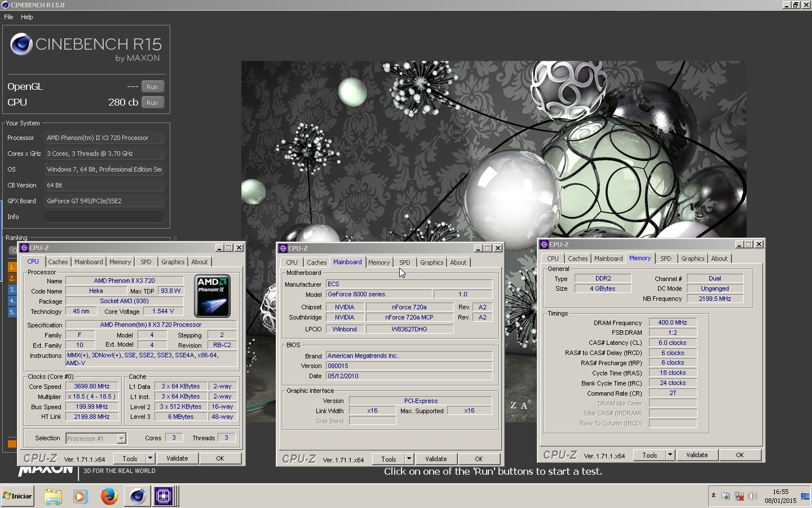Click OK in right CPU-Z window

[740, 455]
